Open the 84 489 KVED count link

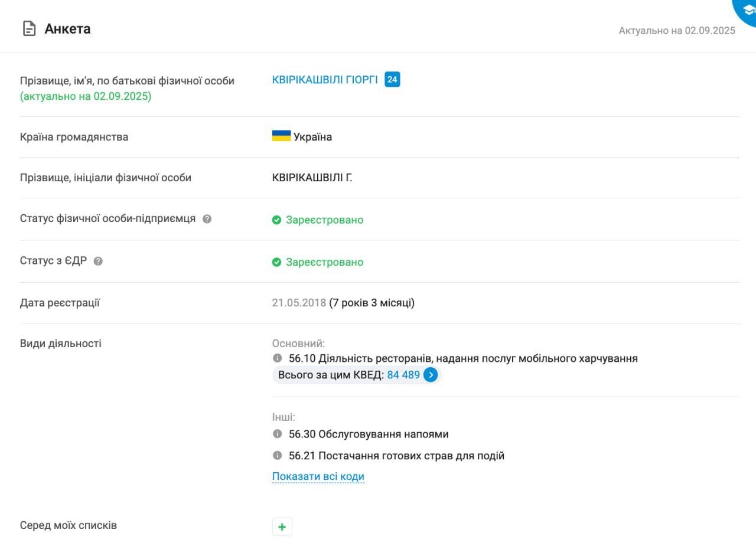(x=403, y=375)
